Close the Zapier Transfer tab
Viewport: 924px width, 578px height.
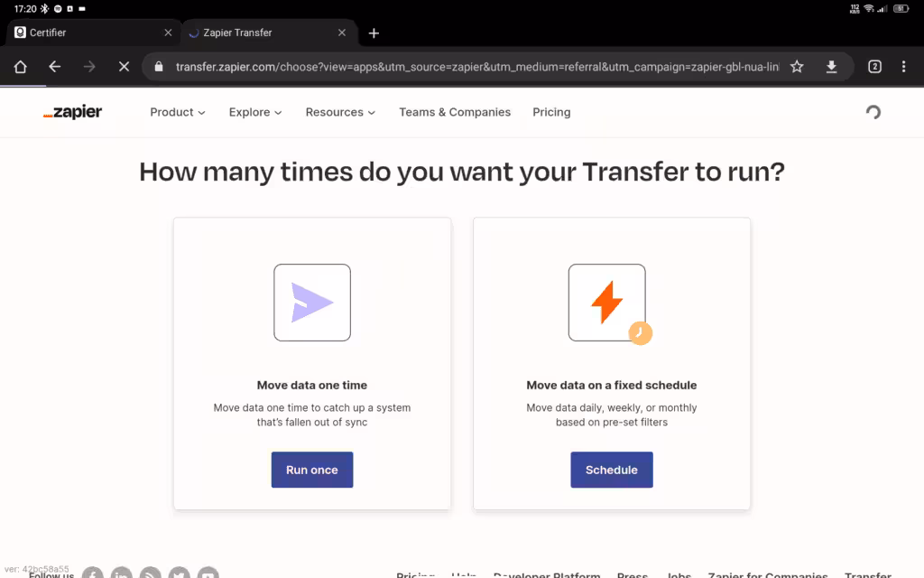342,33
